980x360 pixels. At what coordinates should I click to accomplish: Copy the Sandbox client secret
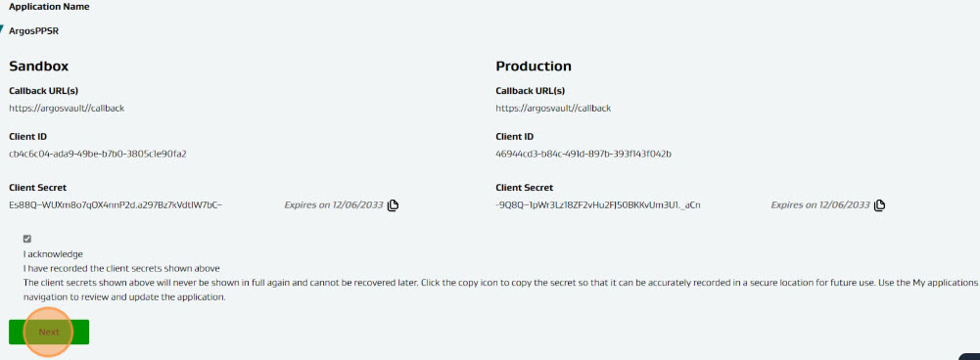click(x=393, y=205)
